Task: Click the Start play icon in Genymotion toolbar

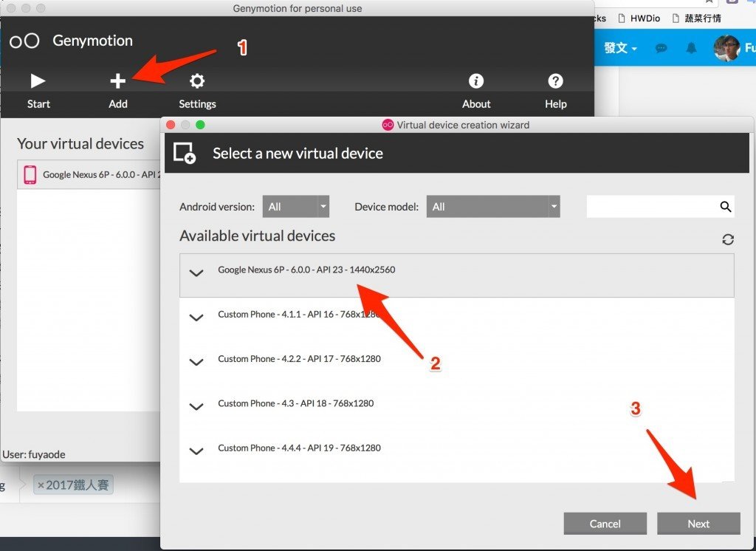Action: click(x=38, y=81)
